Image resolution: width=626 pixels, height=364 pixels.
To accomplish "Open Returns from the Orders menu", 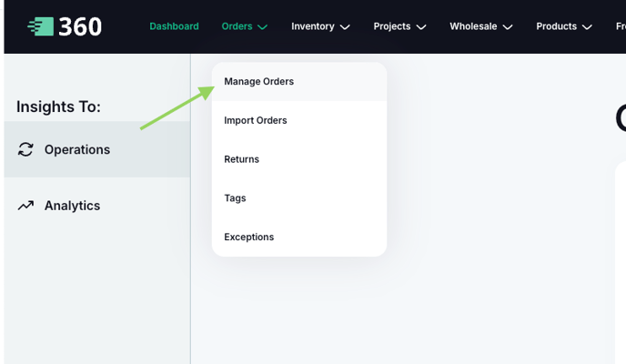I will pyautogui.click(x=242, y=159).
